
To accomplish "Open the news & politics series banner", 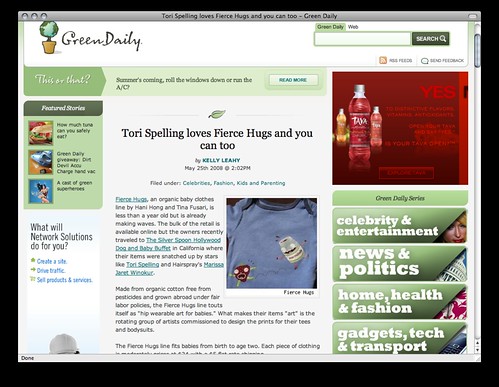I will click(x=400, y=264).
